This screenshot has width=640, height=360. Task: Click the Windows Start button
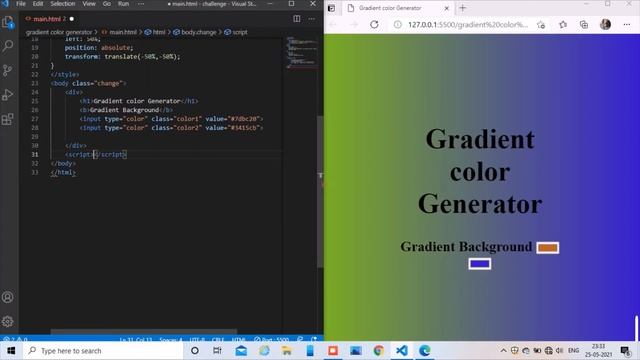click(x=11, y=351)
